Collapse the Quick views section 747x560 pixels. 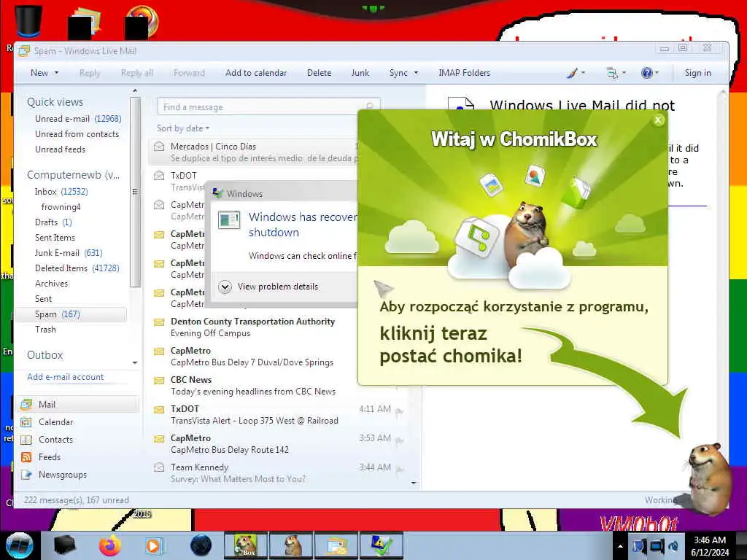[x=55, y=102]
